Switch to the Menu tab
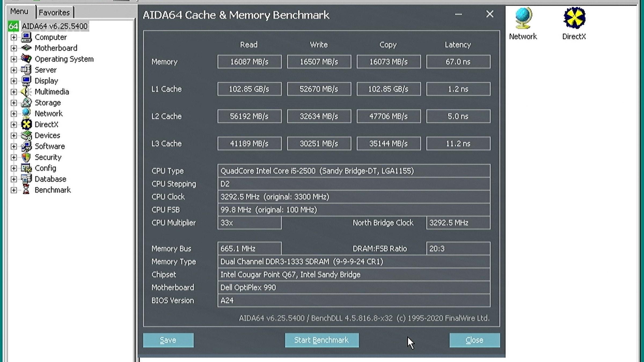Image resolution: width=644 pixels, height=362 pixels. pos(19,12)
